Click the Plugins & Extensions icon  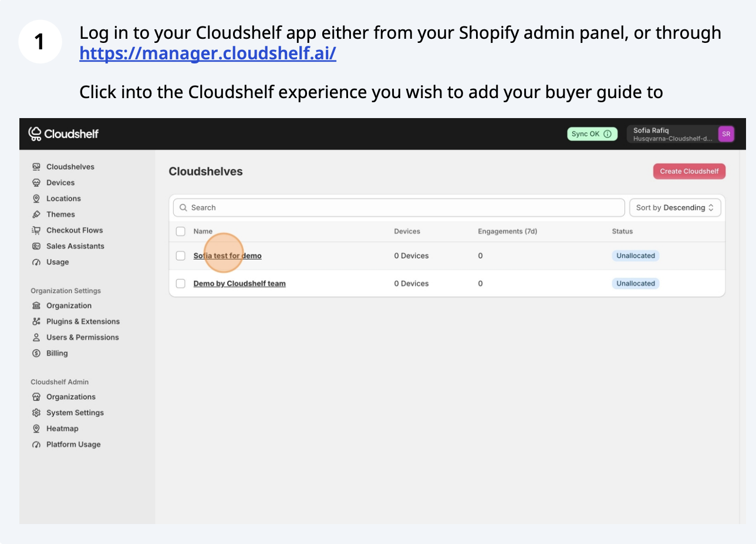36,321
